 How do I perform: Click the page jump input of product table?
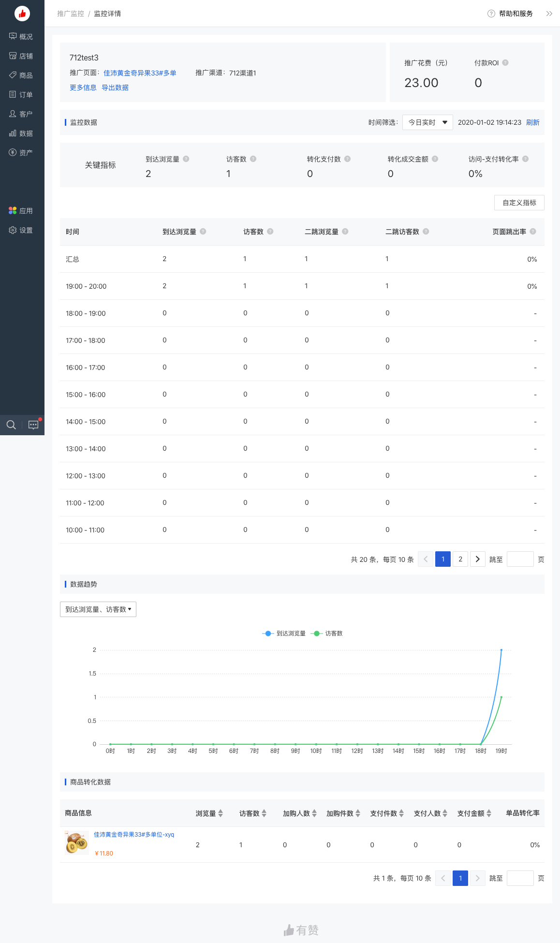(x=520, y=878)
